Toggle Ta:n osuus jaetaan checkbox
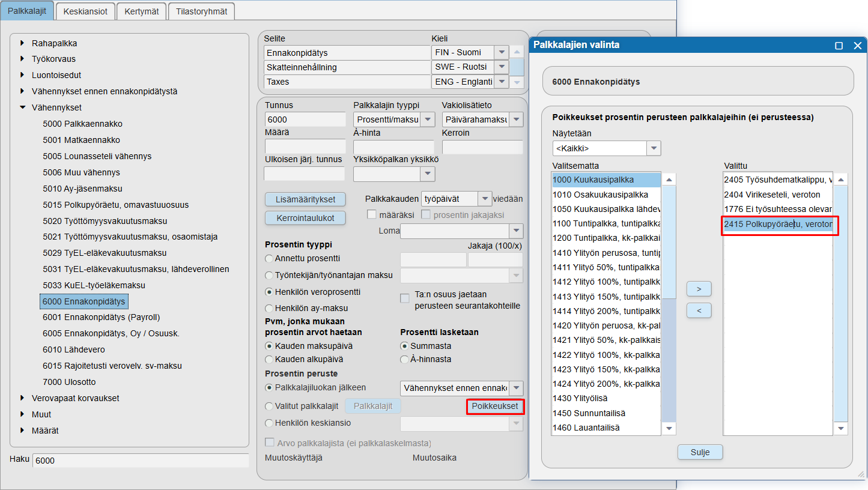The height and width of the screenshot is (490, 868). pos(405,298)
